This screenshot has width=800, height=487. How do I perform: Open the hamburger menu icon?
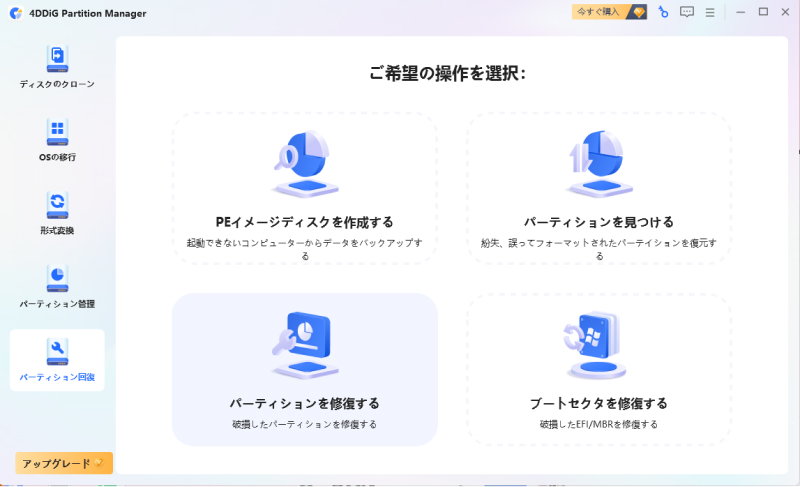(x=710, y=12)
